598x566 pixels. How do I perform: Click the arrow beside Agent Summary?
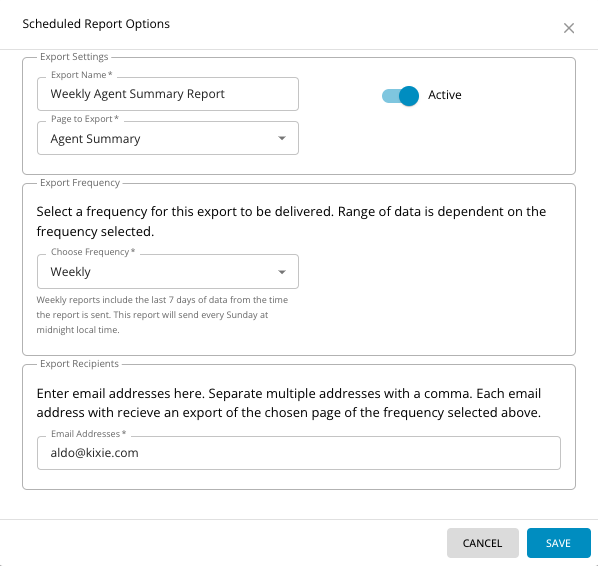[x=282, y=138]
